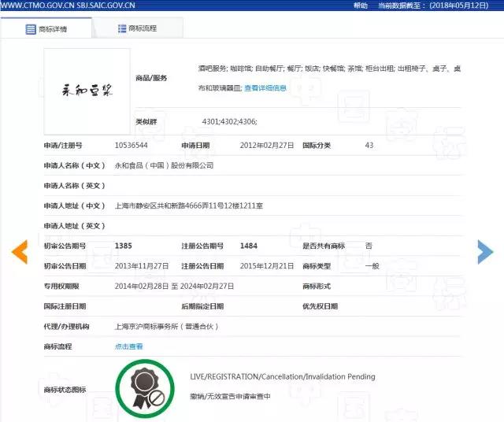
Task: Select preliminary announcement issue number 1385
Action: (x=124, y=246)
